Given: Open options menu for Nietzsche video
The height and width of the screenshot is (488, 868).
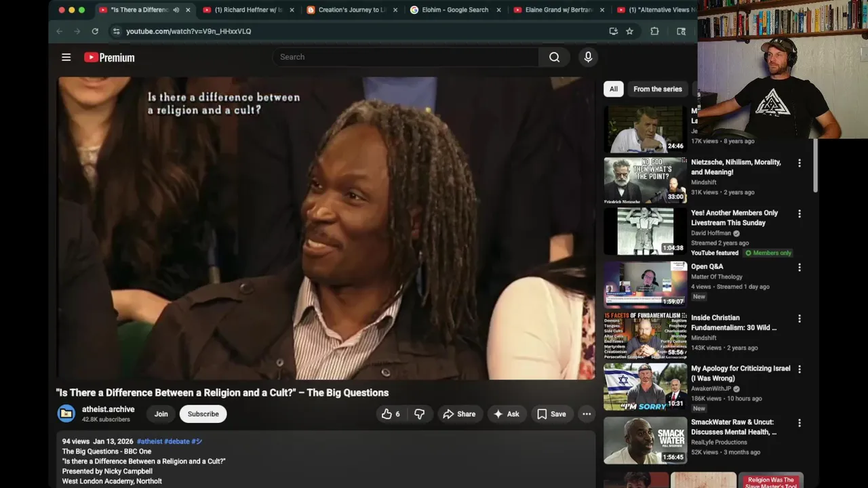Looking at the screenshot, I should coord(800,163).
